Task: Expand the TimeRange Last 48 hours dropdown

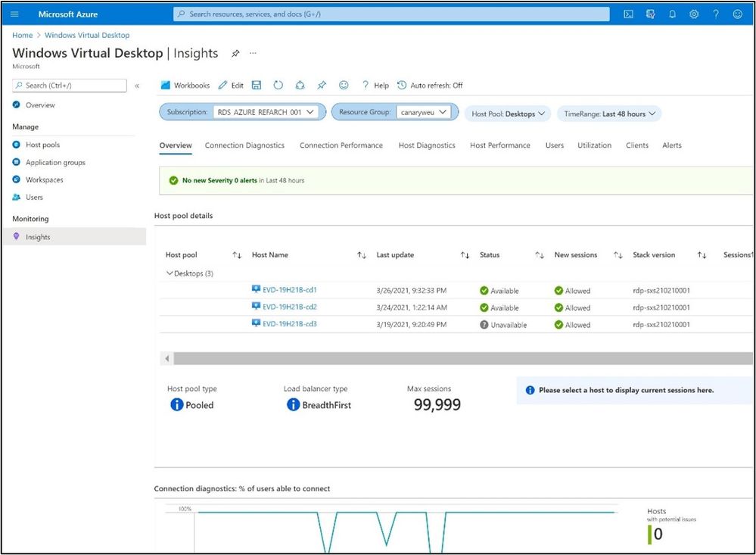Action: pos(609,114)
